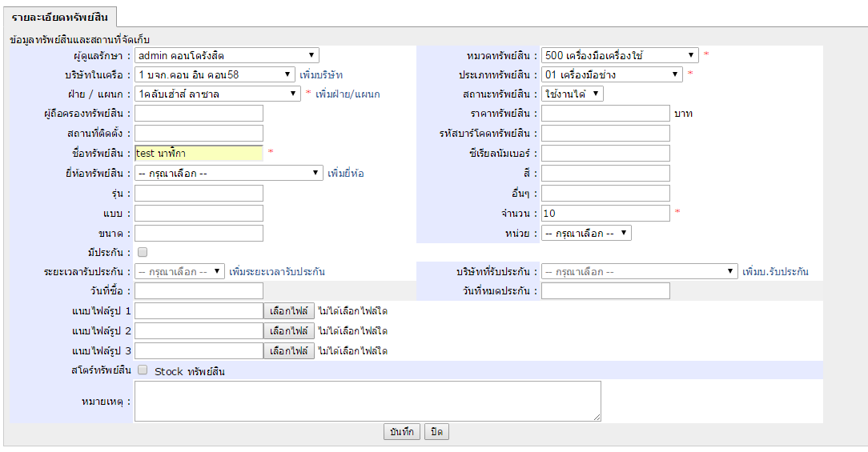Click the เพิ่มยี่ห้อ link
The height and width of the screenshot is (452, 868).
[x=346, y=174]
